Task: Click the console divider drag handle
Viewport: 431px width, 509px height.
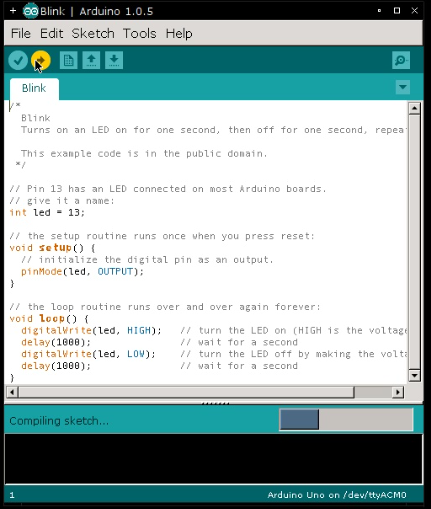Action: (215, 404)
